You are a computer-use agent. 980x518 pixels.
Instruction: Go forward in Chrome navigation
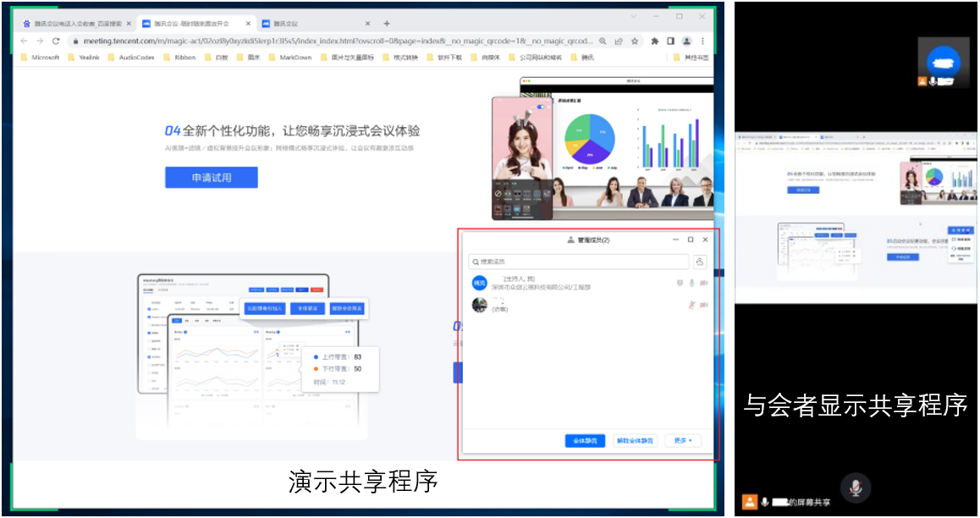tap(40, 41)
